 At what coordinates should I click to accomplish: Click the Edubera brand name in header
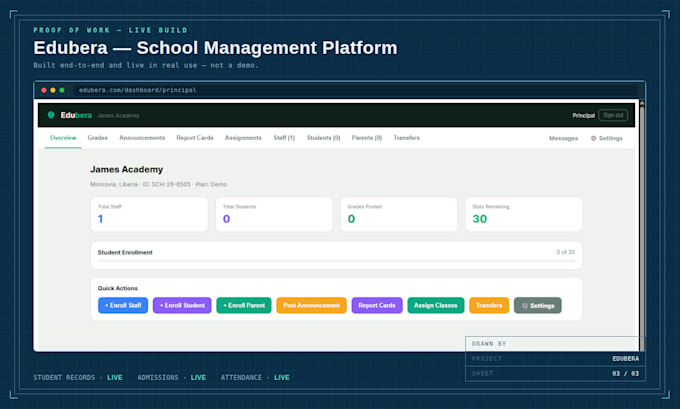point(76,115)
